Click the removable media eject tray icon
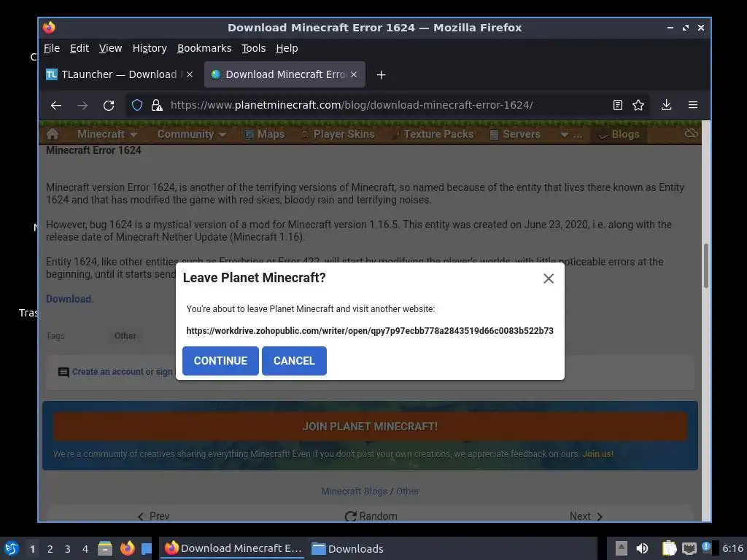747x560 pixels. (x=621, y=548)
